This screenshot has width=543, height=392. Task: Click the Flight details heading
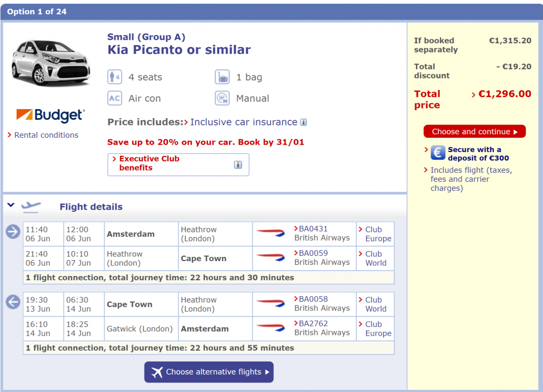pos(91,207)
